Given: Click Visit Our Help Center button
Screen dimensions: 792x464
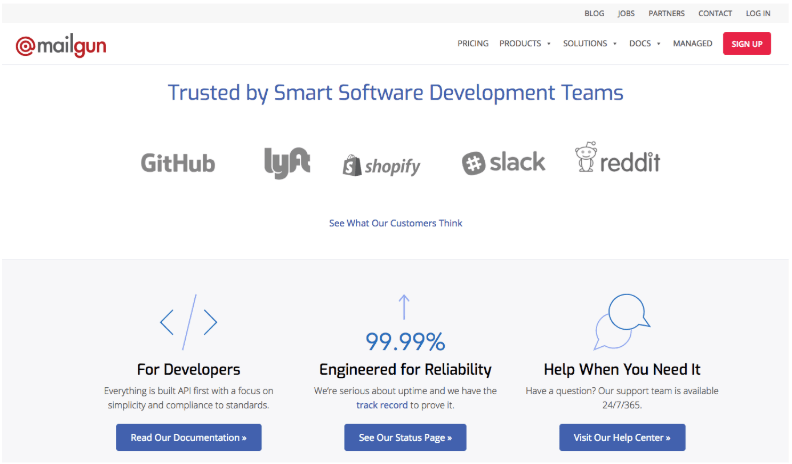Looking at the screenshot, I should coord(622,437).
